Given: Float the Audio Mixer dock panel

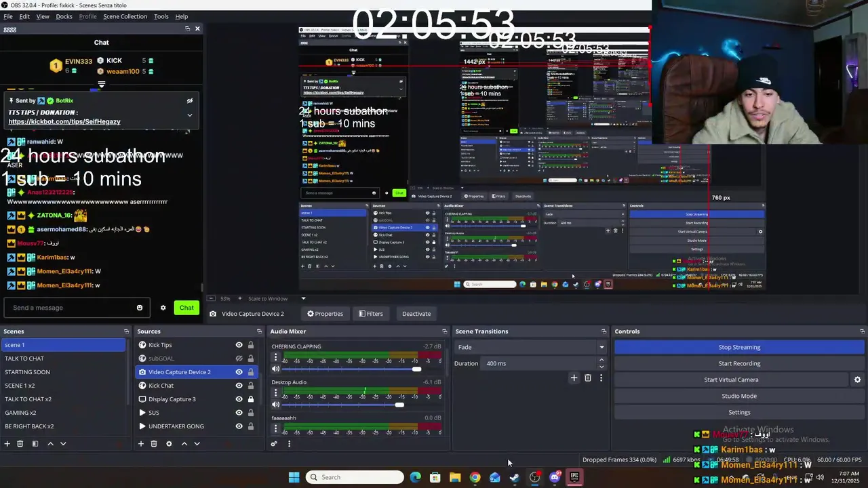Looking at the screenshot, I should click(445, 331).
